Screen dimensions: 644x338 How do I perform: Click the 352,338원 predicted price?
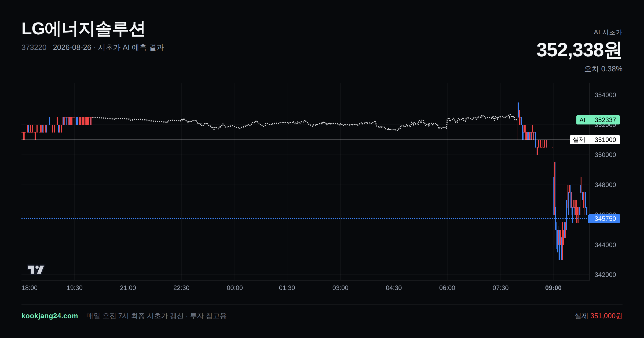coord(579,50)
